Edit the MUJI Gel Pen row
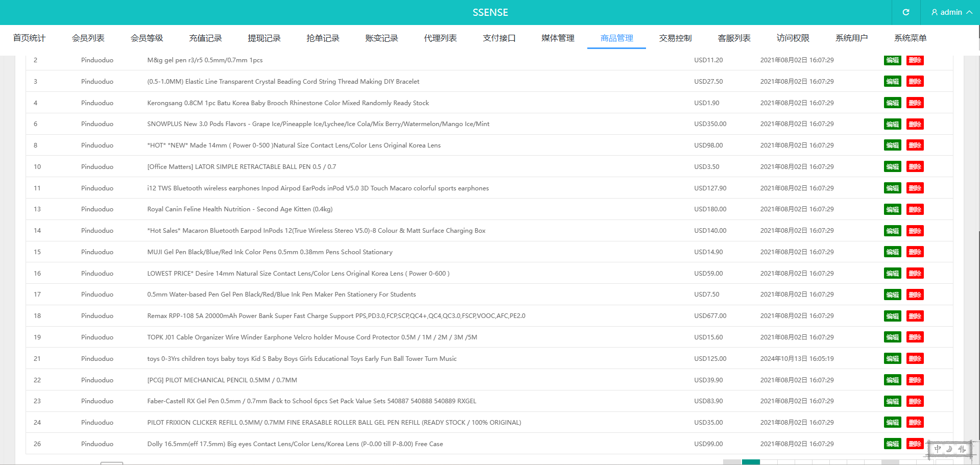 893,252
